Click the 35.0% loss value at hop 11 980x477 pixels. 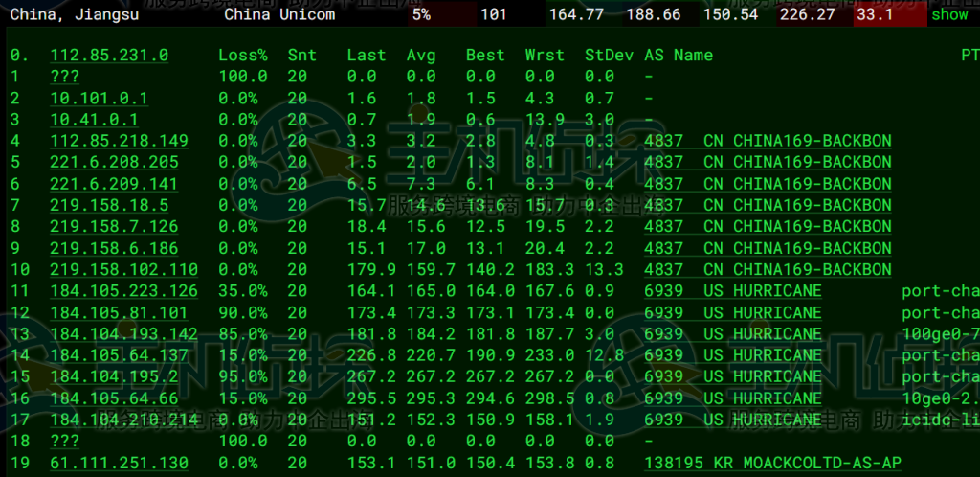tap(243, 291)
